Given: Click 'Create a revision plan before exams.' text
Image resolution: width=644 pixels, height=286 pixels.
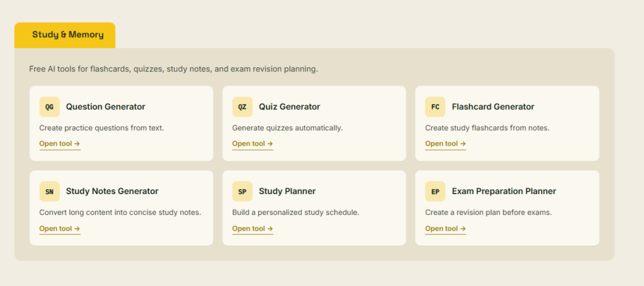Looking at the screenshot, I should [488, 213].
